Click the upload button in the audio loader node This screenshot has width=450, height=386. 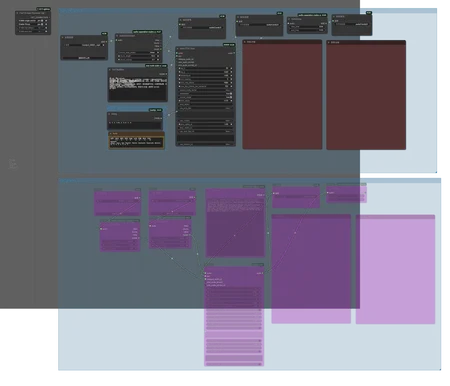pyautogui.click(x=84, y=58)
